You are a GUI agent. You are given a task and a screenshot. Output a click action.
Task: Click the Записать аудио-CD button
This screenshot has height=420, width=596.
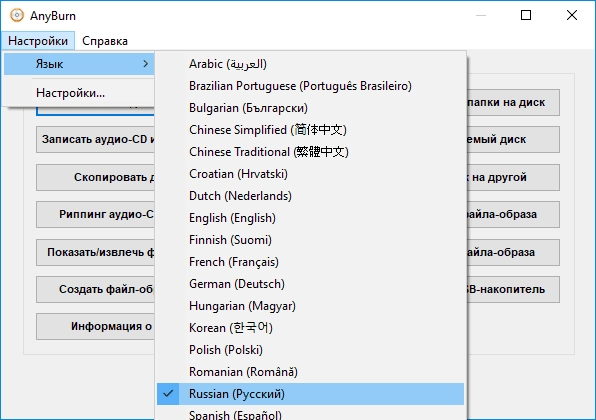[x=95, y=139]
